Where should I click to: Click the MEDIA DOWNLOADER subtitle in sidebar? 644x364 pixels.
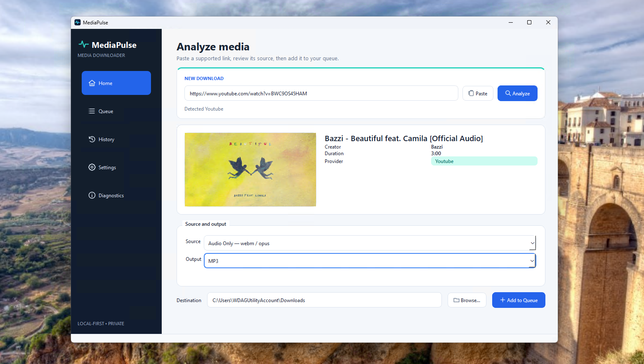point(101,55)
